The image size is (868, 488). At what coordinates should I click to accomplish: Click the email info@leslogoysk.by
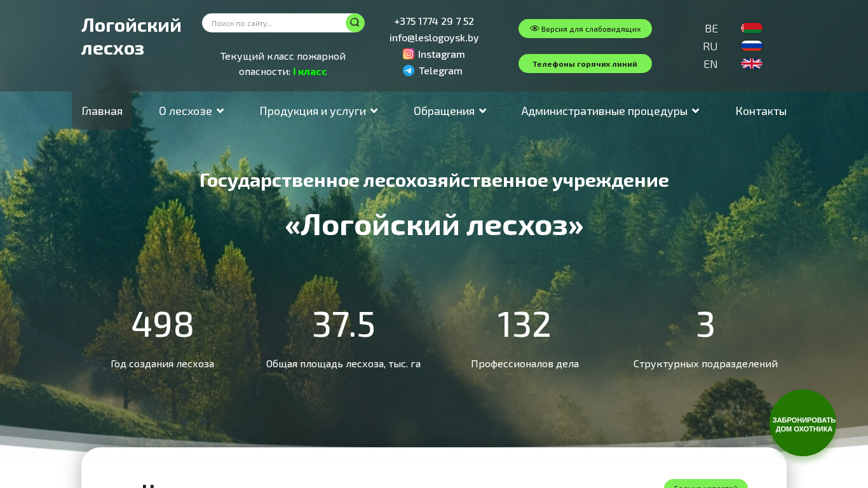pyautogui.click(x=434, y=37)
